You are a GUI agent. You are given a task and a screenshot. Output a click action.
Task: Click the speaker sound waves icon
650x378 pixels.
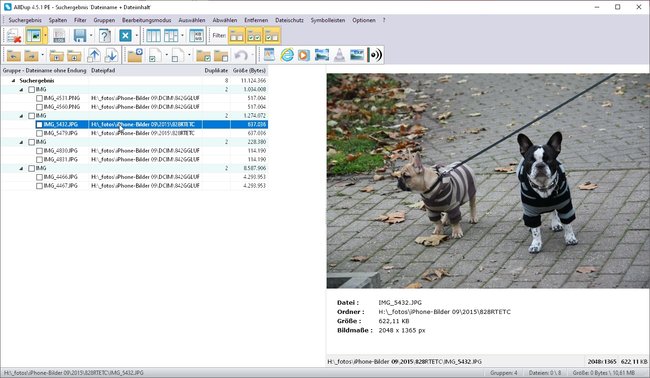click(x=375, y=55)
